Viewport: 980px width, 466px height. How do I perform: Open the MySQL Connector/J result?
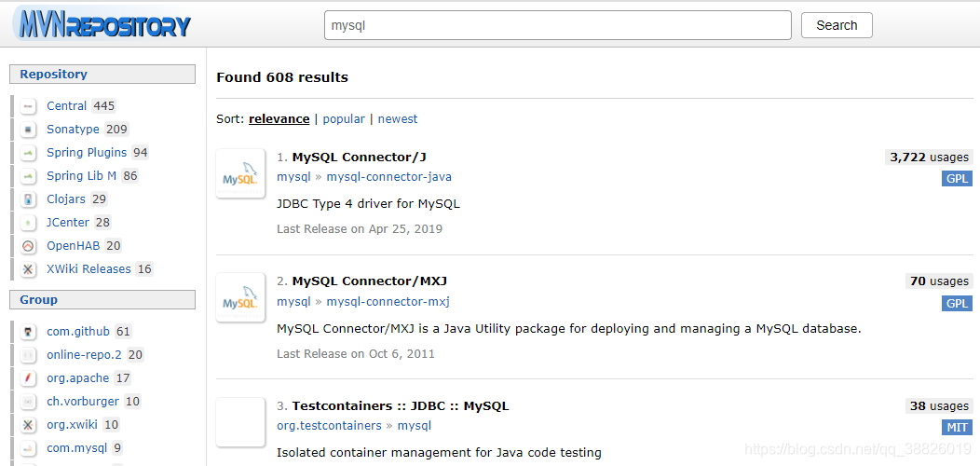click(359, 157)
